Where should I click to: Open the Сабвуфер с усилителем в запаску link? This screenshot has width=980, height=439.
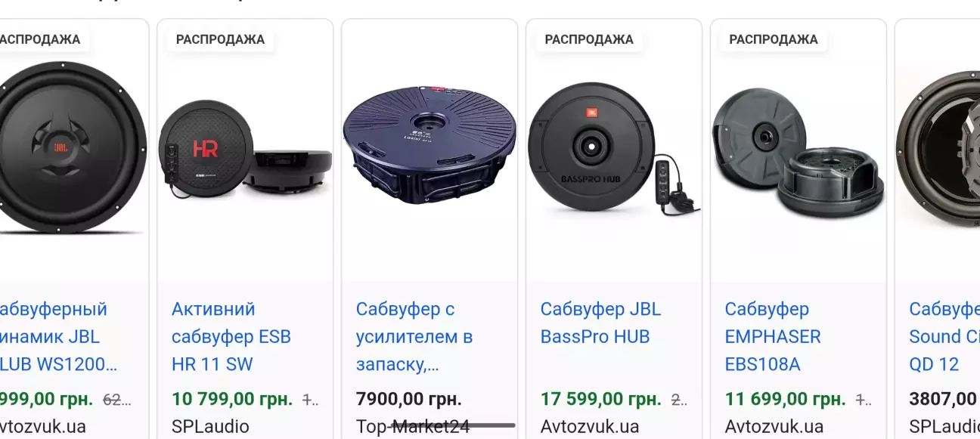point(414,336)
